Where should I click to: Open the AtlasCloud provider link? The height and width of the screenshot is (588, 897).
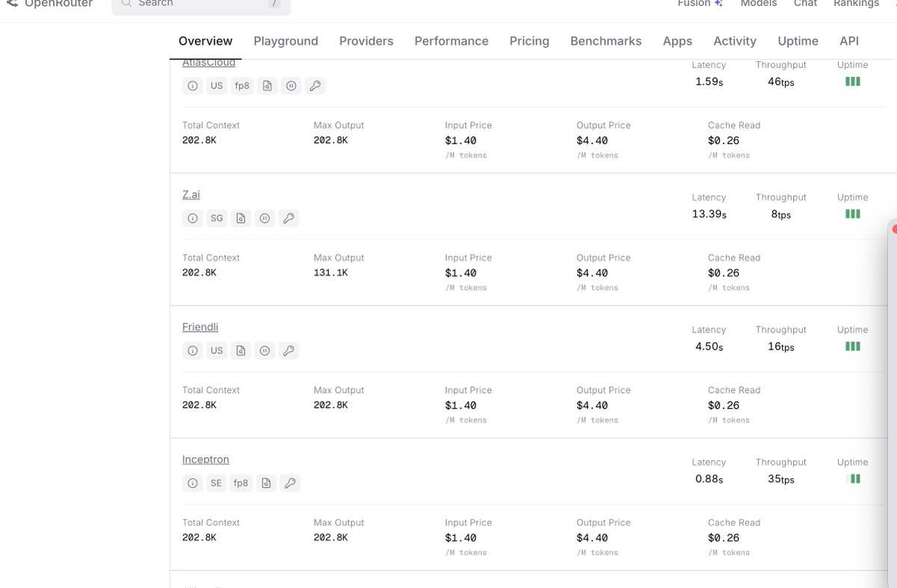(x=209, y=63)
